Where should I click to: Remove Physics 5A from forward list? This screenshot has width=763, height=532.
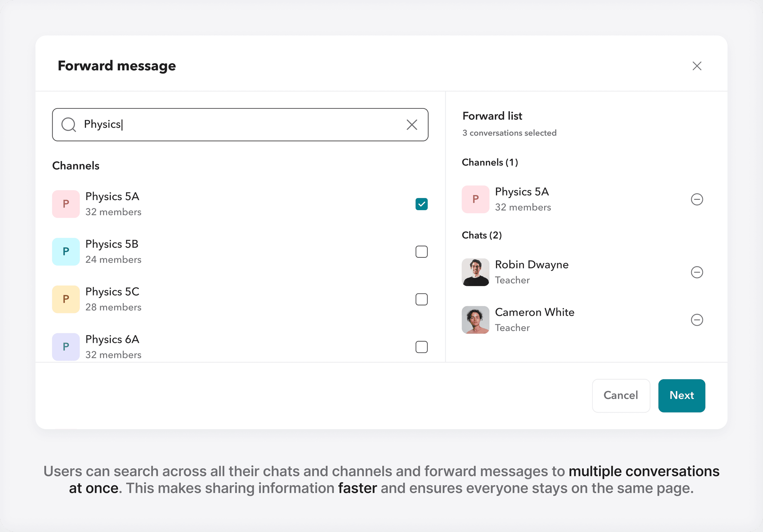click(697, 199)
